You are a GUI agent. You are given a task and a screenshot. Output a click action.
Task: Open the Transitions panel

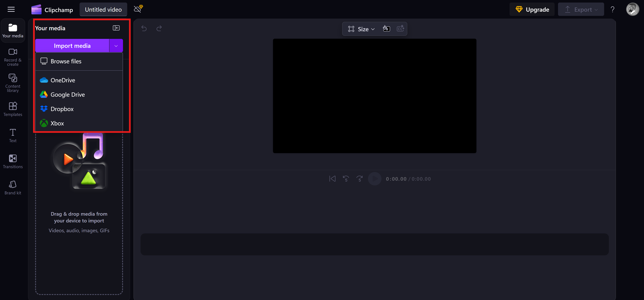pos(13,161)
